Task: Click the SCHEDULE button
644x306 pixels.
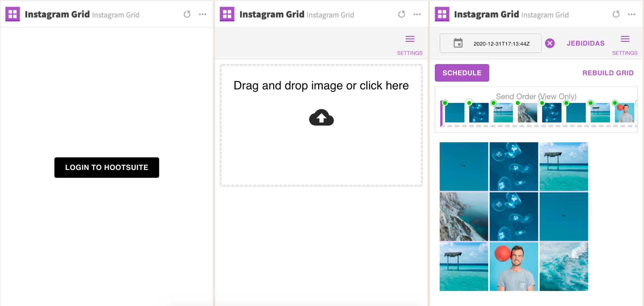Action: 462,73
